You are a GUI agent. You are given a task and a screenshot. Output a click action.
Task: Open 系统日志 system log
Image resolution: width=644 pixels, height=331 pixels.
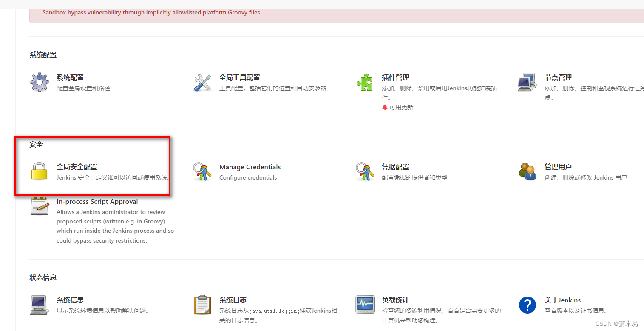233,300
